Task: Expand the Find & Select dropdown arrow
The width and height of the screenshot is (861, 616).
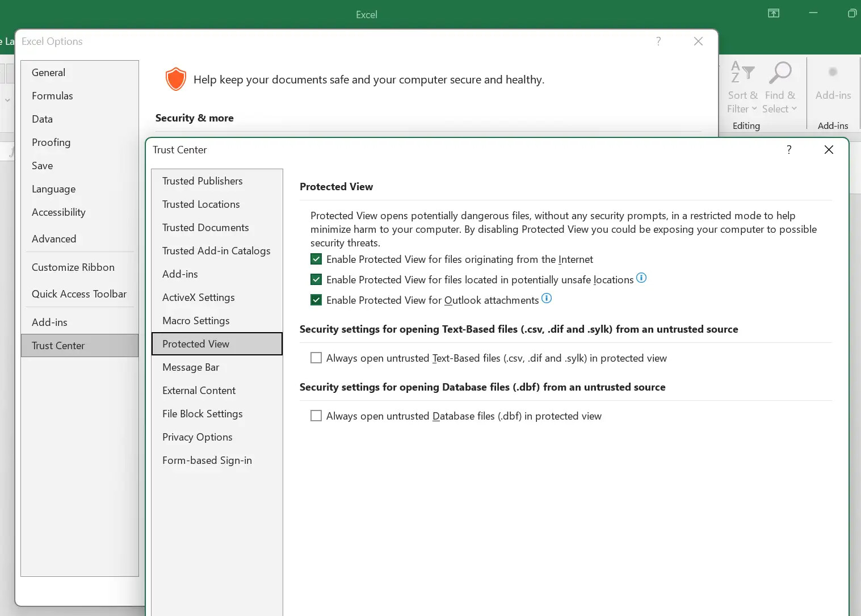Action: coord(794,109)
